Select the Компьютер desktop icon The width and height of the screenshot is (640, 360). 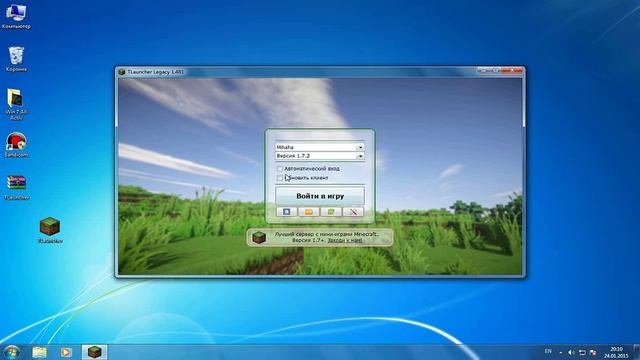click(16, 16)
